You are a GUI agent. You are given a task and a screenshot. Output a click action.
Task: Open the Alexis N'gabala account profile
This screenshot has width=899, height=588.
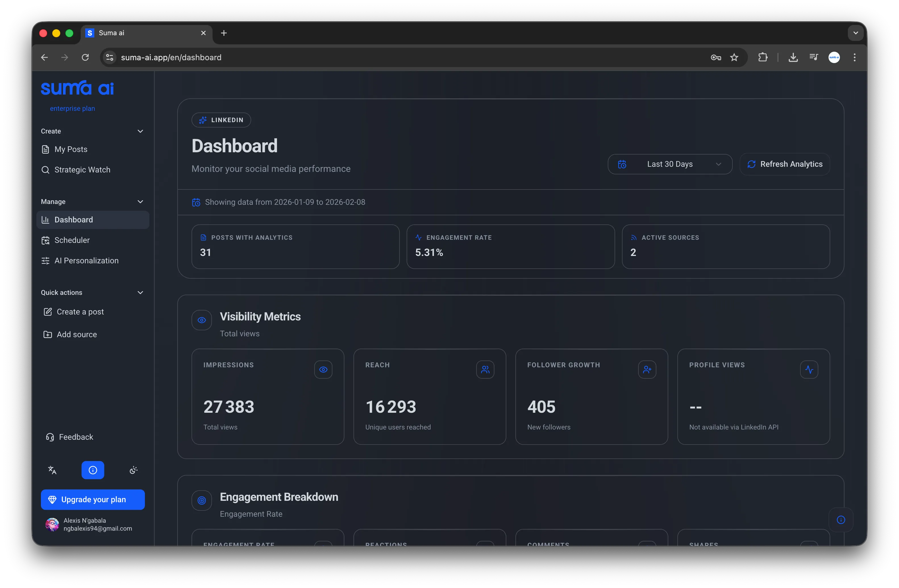(x=93, y=525)
